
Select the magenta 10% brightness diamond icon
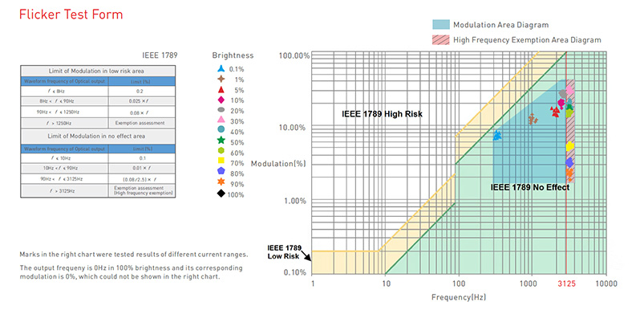pos(221,100)
